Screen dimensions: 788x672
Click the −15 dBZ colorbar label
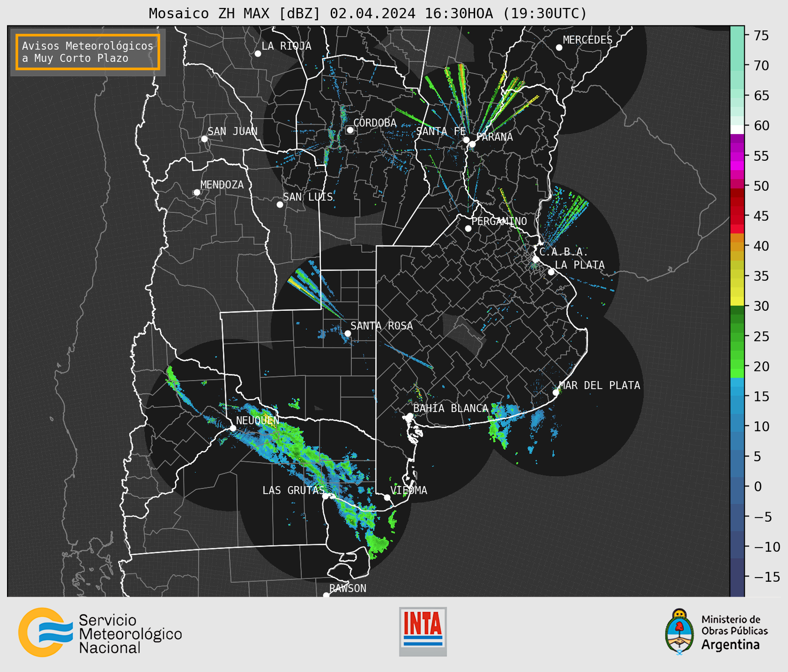[767, 577]
